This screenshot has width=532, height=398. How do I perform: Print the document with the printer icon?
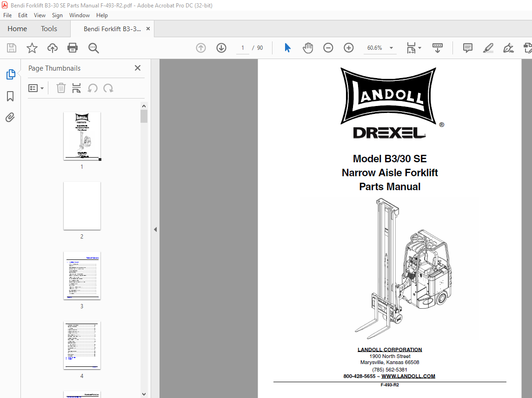(x=73, y=48)
